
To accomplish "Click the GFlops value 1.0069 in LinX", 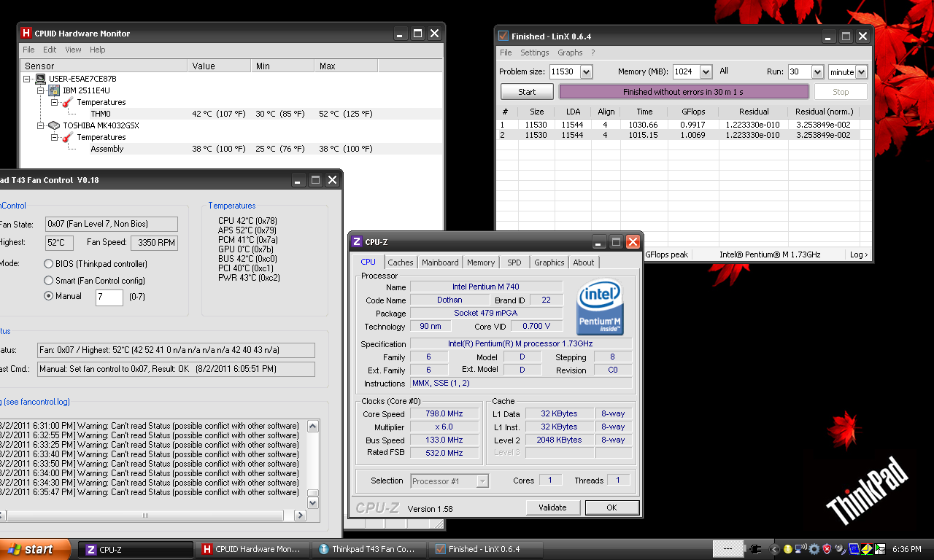I will tap(692, 135).
